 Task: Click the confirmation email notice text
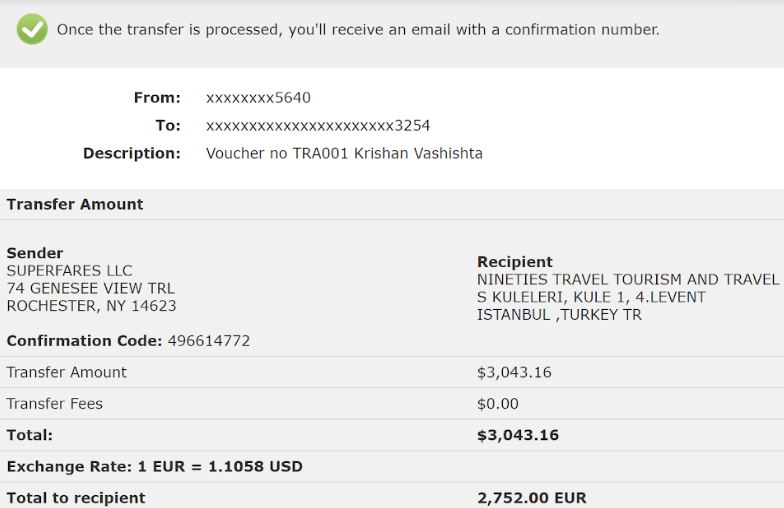coord(358,30)
